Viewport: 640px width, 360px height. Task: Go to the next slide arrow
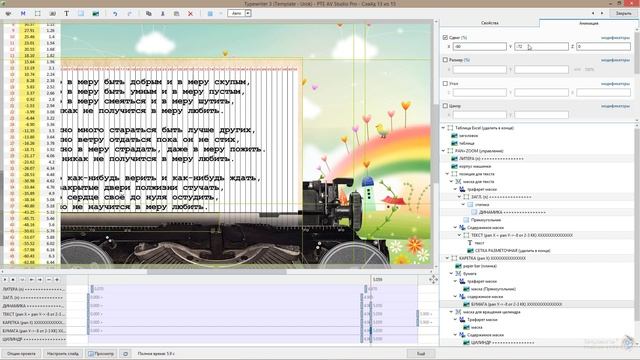tap(602, 13)
